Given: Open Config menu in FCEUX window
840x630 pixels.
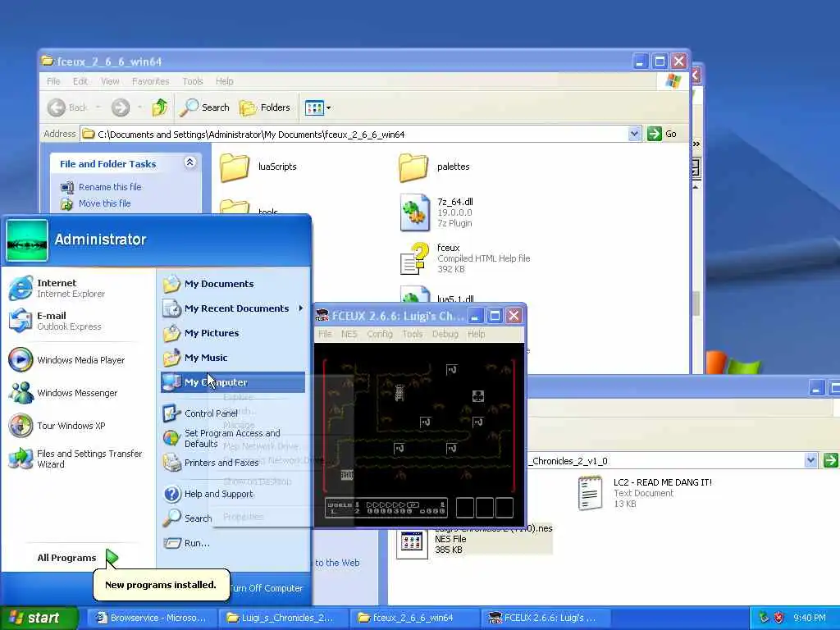Looking at the screenshot, I should [x=380, y=334].
